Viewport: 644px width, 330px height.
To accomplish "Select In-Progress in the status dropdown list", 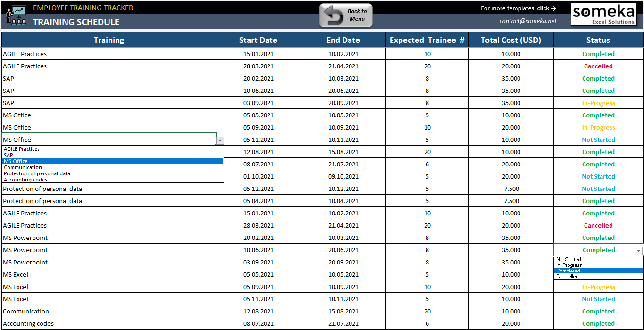I will click(598, 265).
